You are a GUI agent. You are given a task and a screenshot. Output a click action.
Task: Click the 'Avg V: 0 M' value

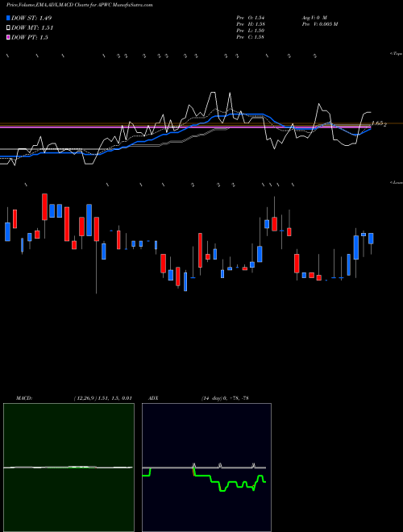(x=314, y=17)
